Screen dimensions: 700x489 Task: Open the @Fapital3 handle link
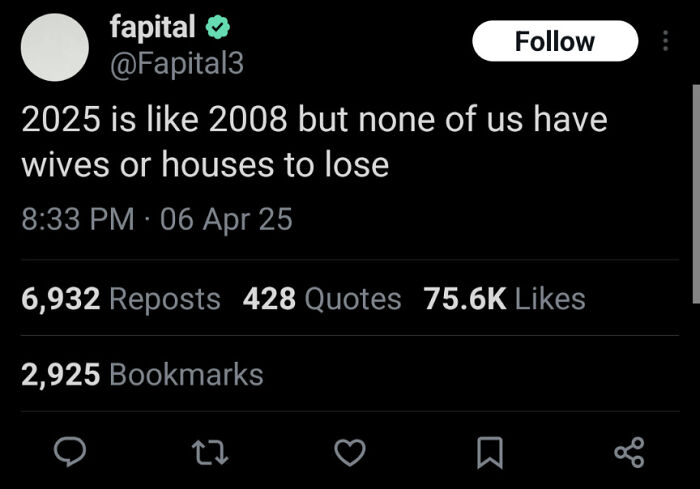(176, 64)
